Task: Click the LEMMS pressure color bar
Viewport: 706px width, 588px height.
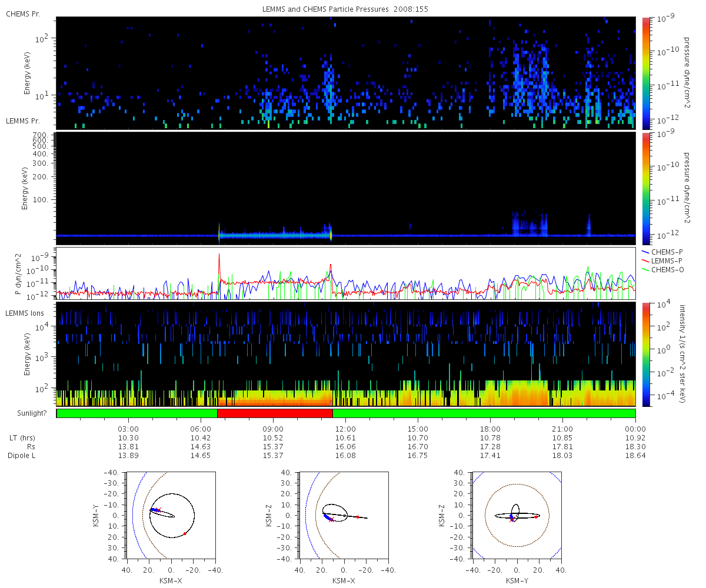Action: pyautogui.click(x=645, y=188)
